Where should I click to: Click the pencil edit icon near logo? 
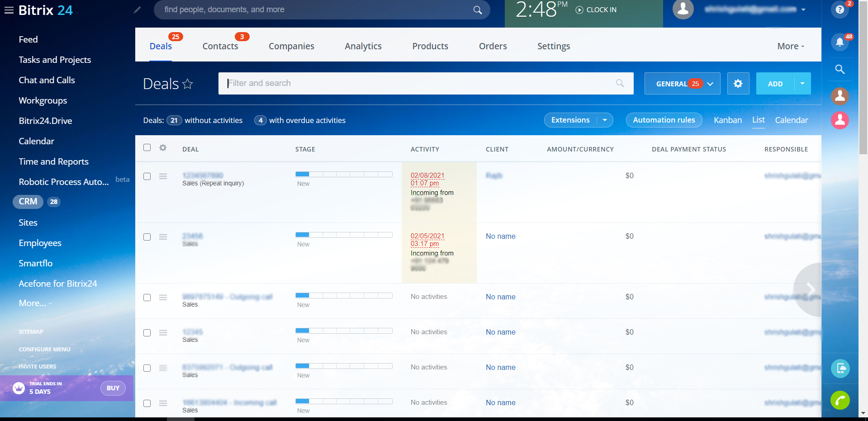(x=137, y=10)
